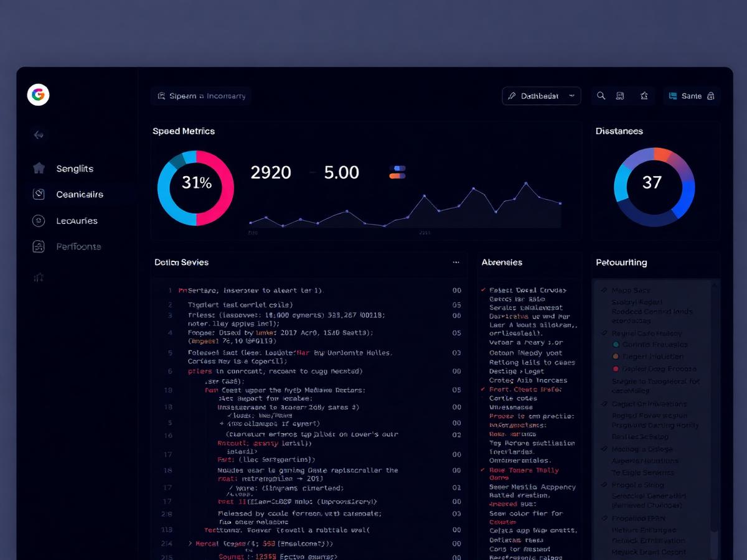Click the 31% donut center label
Image resolution: width=747 pixels, height=560 pixels.
(x=197, y=183)
